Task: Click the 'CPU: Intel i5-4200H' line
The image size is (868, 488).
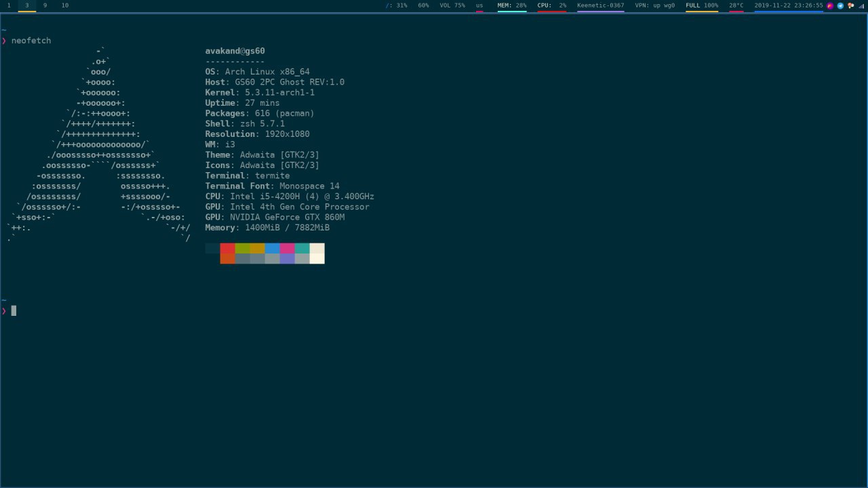Action: pyautogui.click(x=290, y=197)
